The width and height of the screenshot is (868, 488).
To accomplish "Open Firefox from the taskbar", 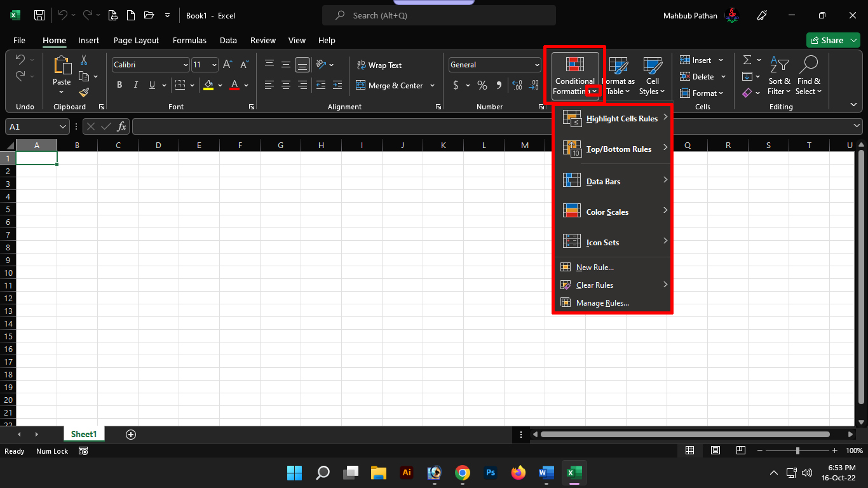I will pos(519,473).
